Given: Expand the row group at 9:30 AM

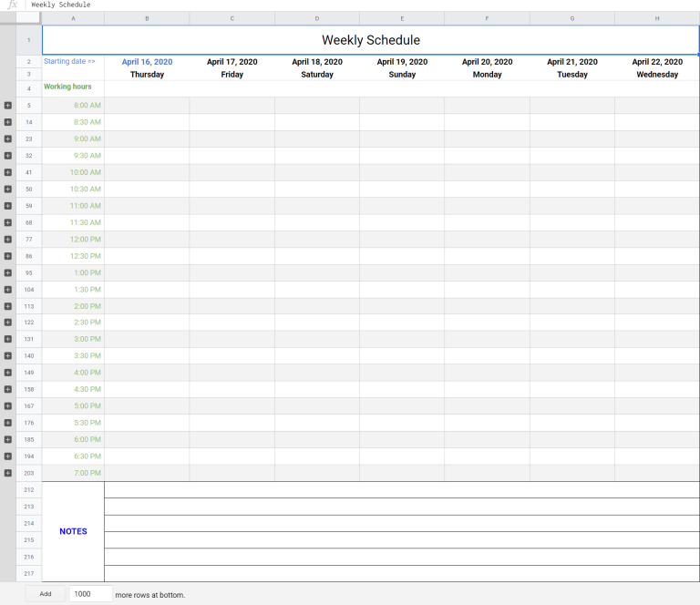Looking at the screenshot, I should [x=8, y=155].
